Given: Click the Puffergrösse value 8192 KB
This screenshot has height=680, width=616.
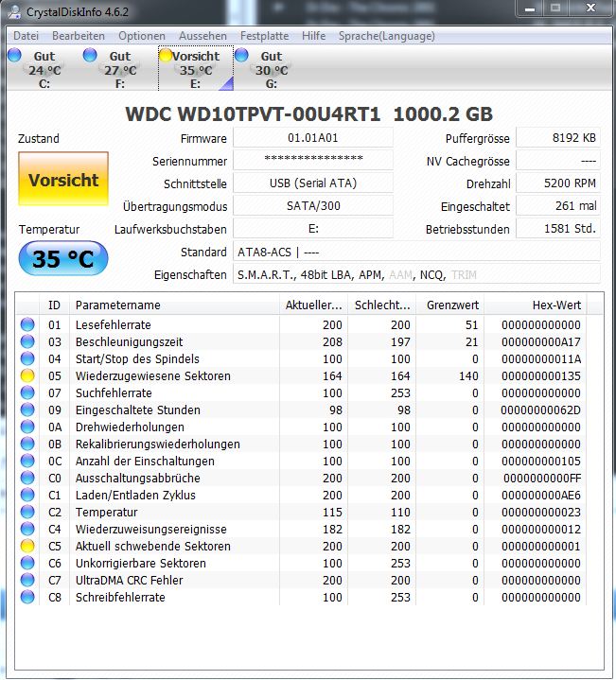Looking at the screenshot, I should coord(558,138).
